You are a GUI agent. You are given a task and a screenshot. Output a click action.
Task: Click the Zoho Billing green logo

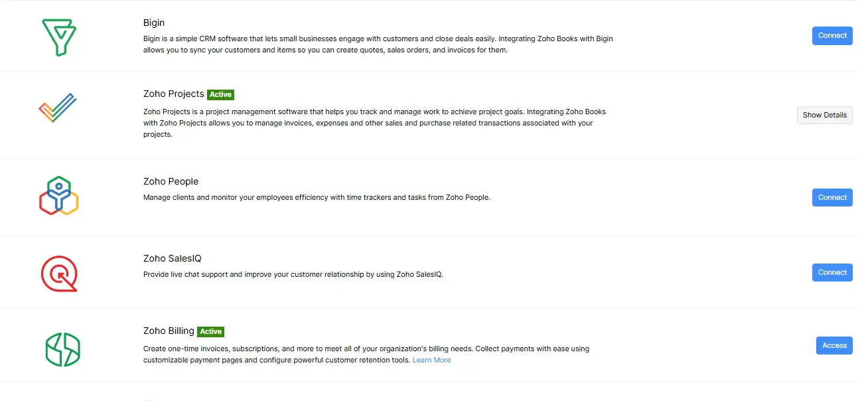tap(62, 349)
